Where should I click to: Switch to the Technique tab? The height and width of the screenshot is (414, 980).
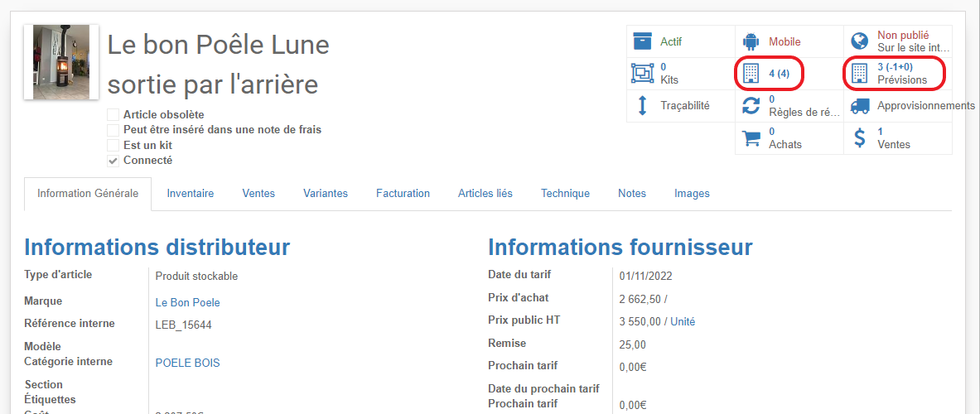pyautogui.click(x=566, y=194)
